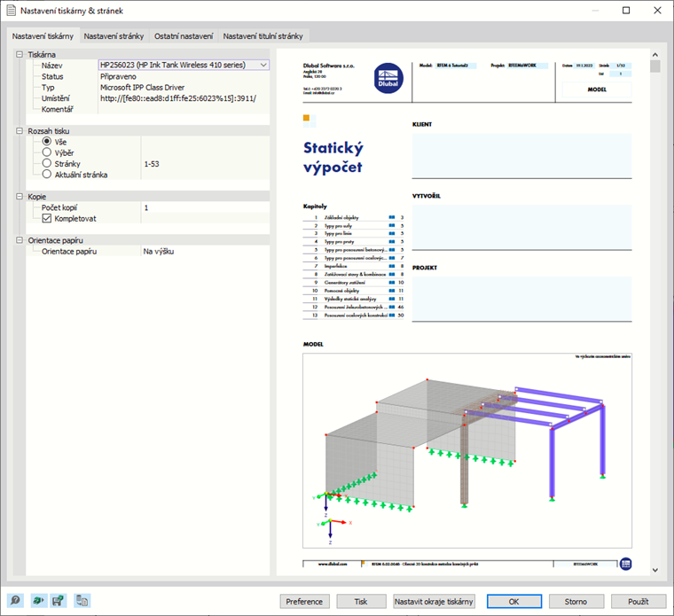Click the 3D model image in the preview
Viewport: 674px width, 616px height.
467,450
